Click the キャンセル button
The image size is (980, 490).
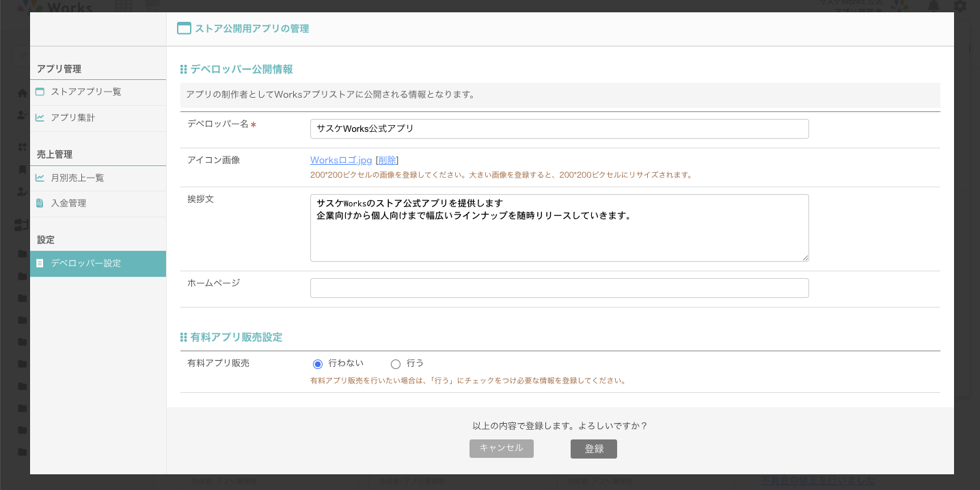[x=502, y=448]
